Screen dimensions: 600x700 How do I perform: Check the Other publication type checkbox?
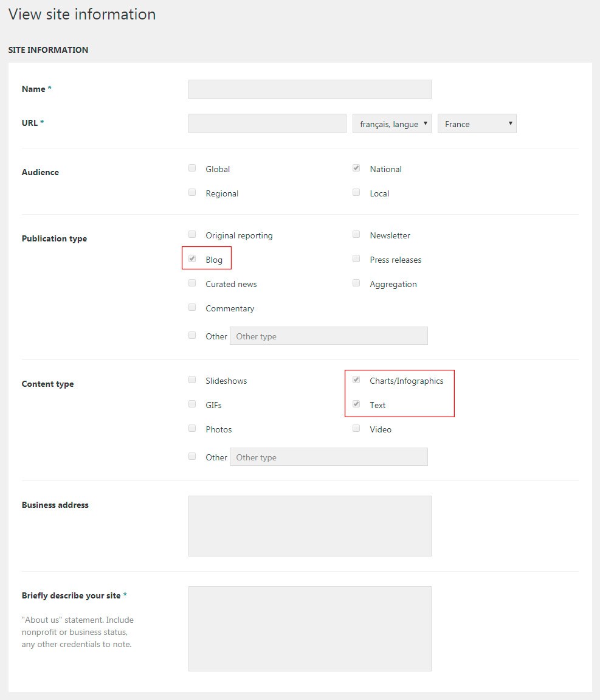(x=192, y=335)
